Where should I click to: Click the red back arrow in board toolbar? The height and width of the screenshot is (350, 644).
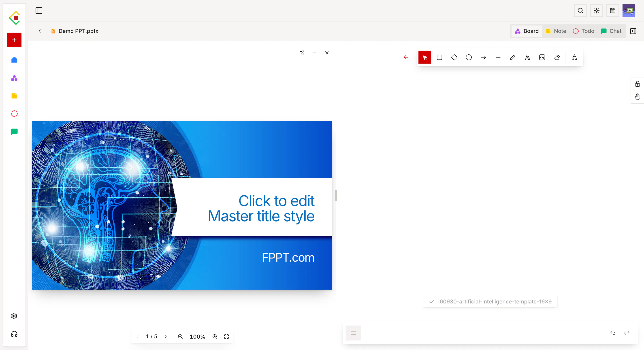click(406, 57)
